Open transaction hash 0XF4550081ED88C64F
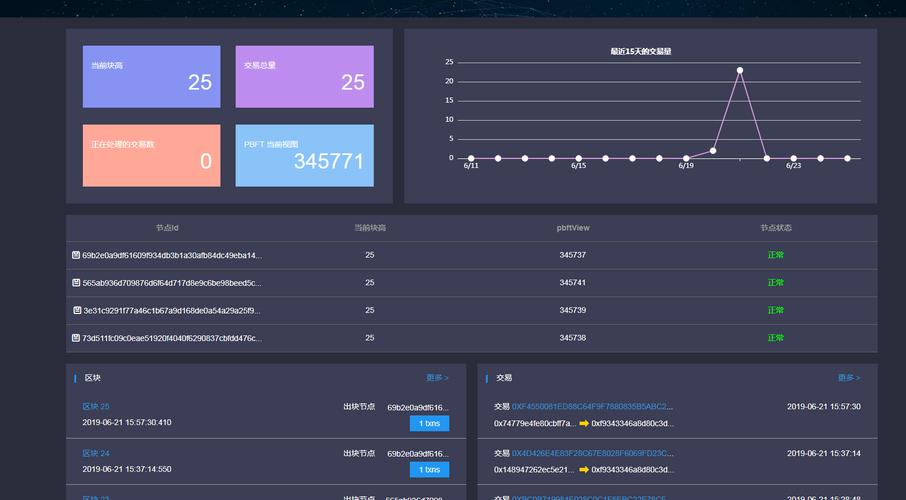 pyautogui.click(x=593, y=407)
